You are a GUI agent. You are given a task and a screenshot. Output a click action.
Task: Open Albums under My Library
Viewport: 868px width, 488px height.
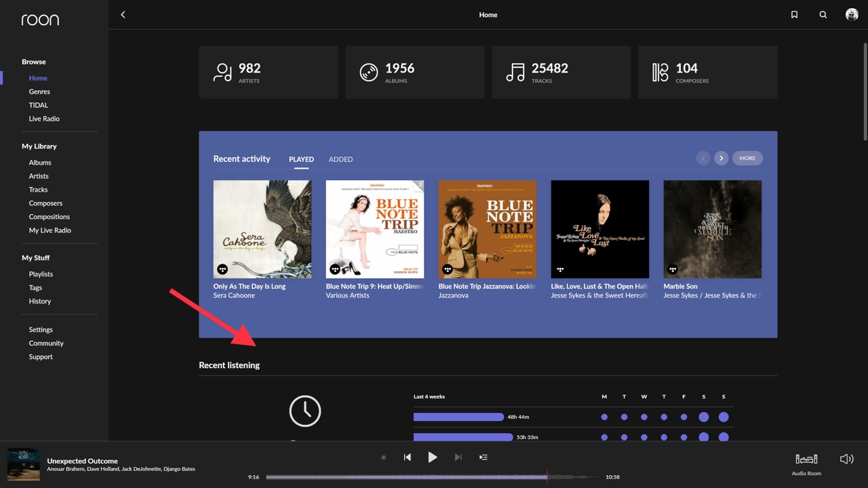click(x=40, y=163)
